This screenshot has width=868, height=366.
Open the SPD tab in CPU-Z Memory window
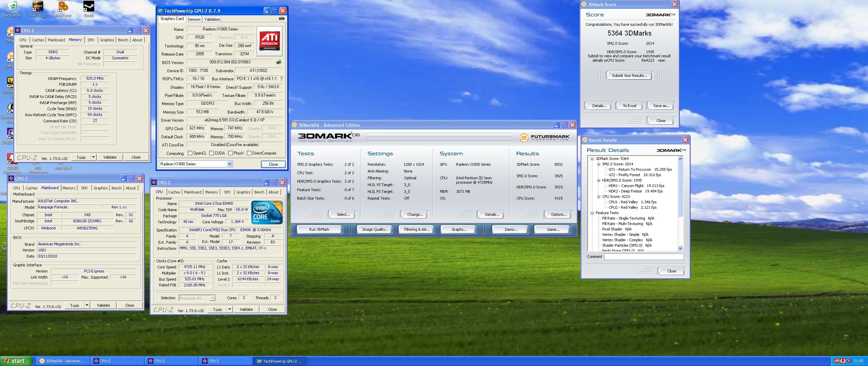(x=91, y=40)
